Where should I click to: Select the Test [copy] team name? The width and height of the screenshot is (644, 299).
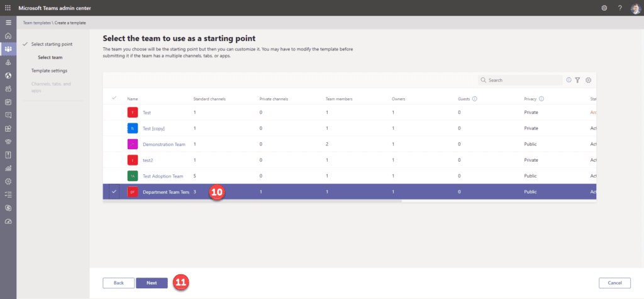[153, 128]
